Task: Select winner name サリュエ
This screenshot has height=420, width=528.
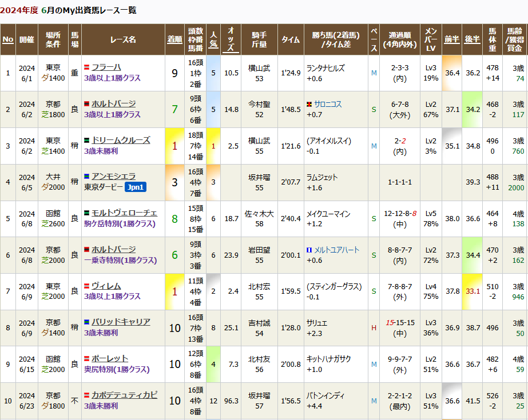Action: (316, 323)
